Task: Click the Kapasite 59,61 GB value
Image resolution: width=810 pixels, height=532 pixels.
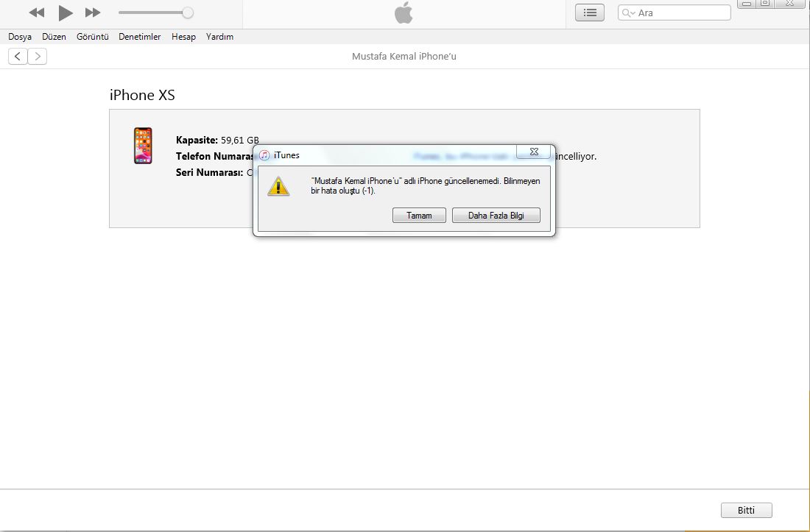Action: [240, 140]
